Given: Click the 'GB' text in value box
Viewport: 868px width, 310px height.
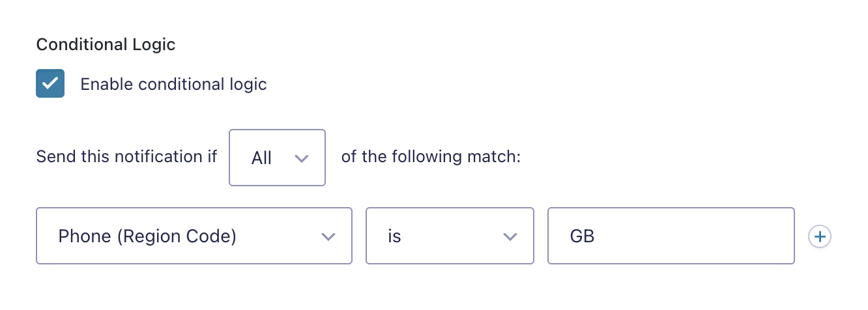Looking at the screenshot, I should (x=582, y=236).
